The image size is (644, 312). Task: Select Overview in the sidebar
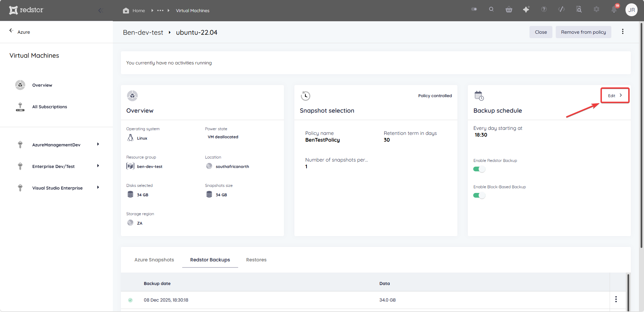[42, 85]
